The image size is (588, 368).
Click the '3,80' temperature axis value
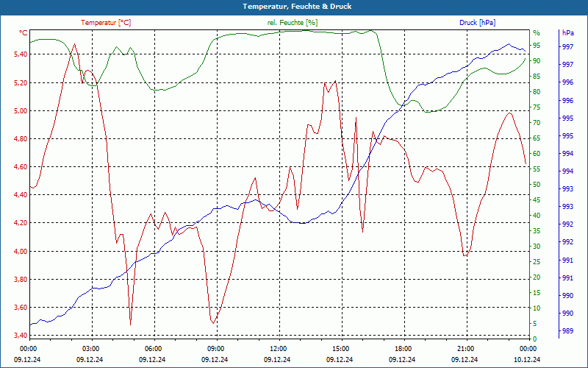click(21, 280)
